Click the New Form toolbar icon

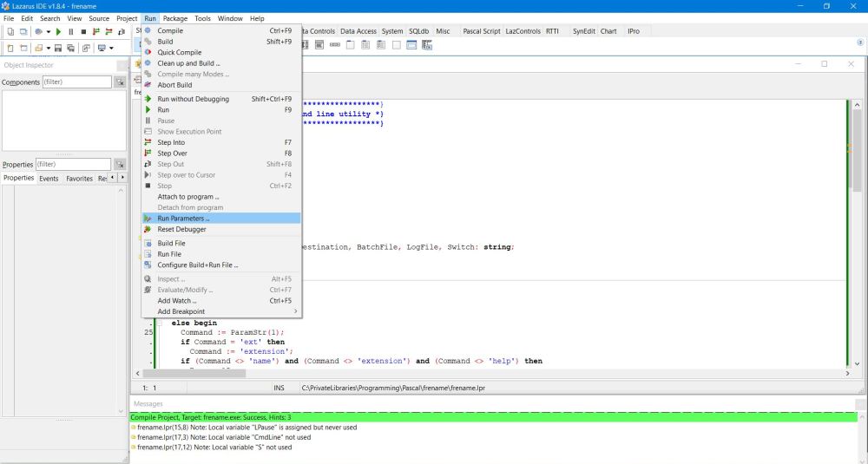23,48
